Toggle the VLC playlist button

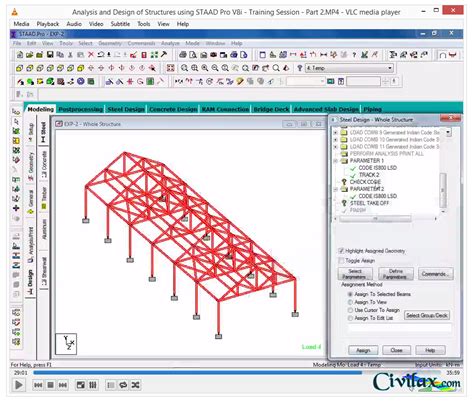coord(111,385)
